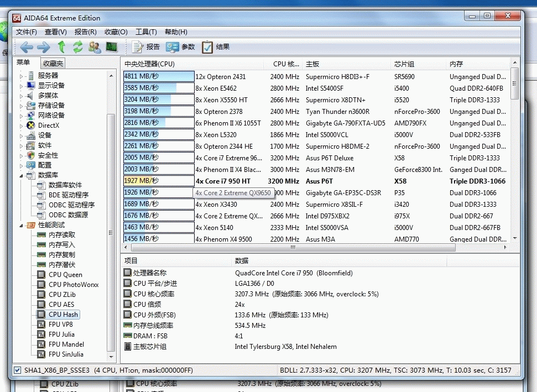Open the users icon in the toolbar
The height and width of the screenshot is (392, 537).
pos(95,48)
